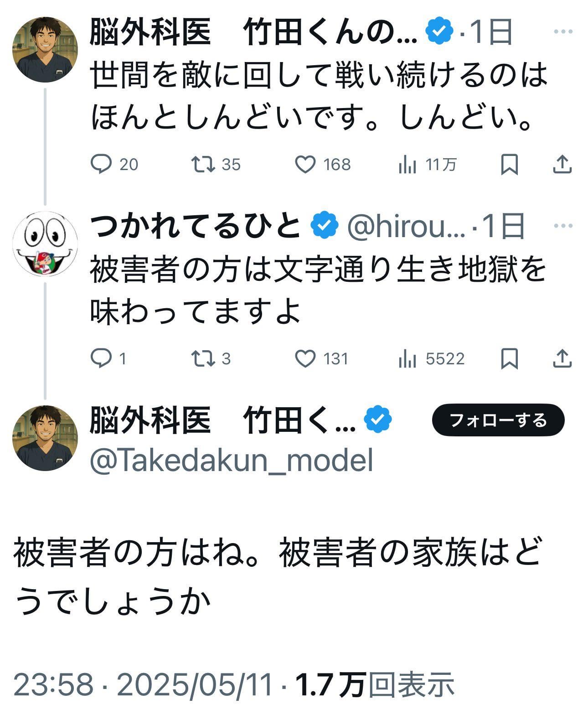Image resolution: width=588 pixels, height=715 pixels.
Task: Bookmark the first tweet by 脳外科医 竹田くん
Action: tap(509, 164)
